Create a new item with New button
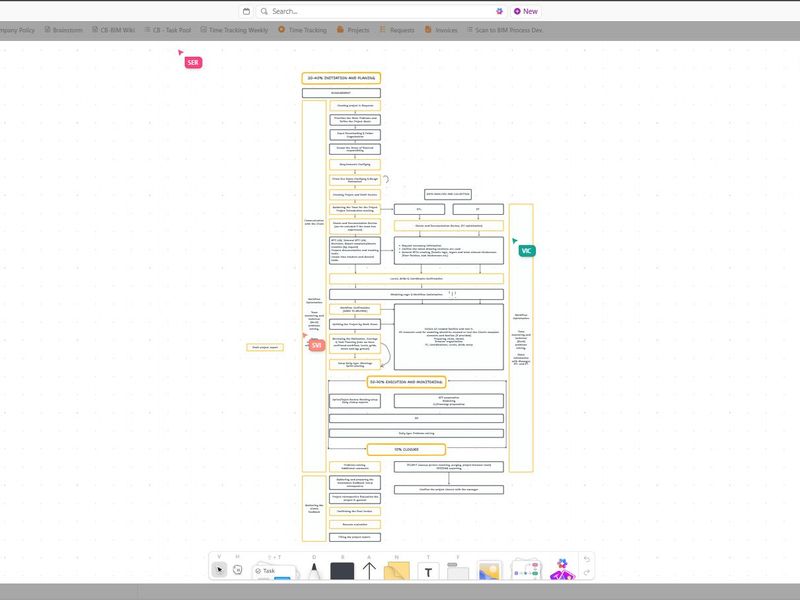 pyautogui.click(x=526, y=11)
